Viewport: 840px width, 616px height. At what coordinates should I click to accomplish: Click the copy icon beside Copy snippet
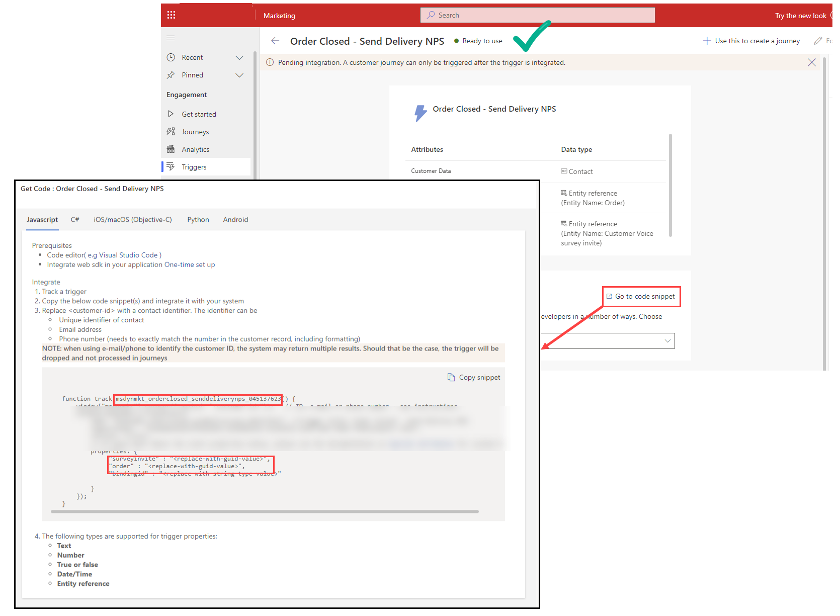[451, 377]
